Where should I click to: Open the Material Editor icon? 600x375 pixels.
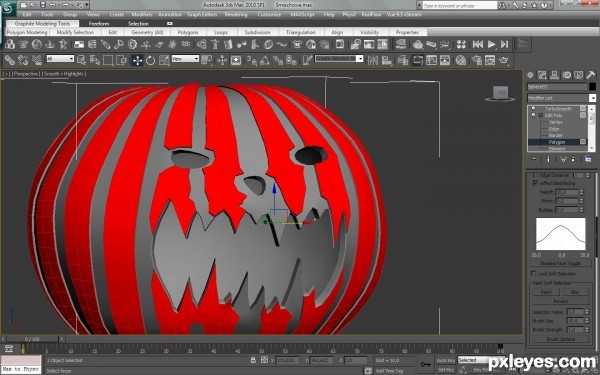pos(461,60)
